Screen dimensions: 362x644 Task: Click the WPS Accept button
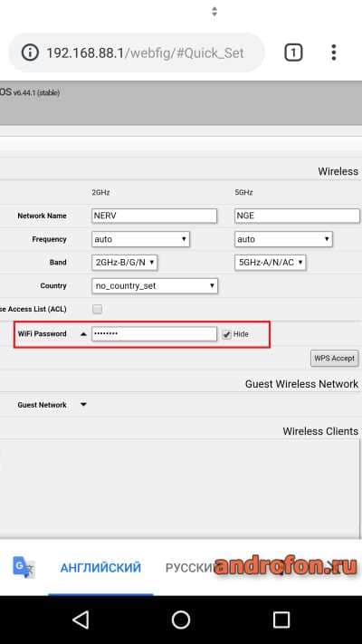click(335, 358)
